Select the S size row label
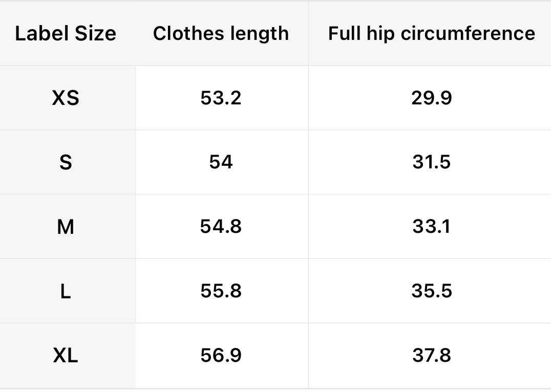Image resolution: width=551 pixels, height=392 pixels. pos(66,162)
